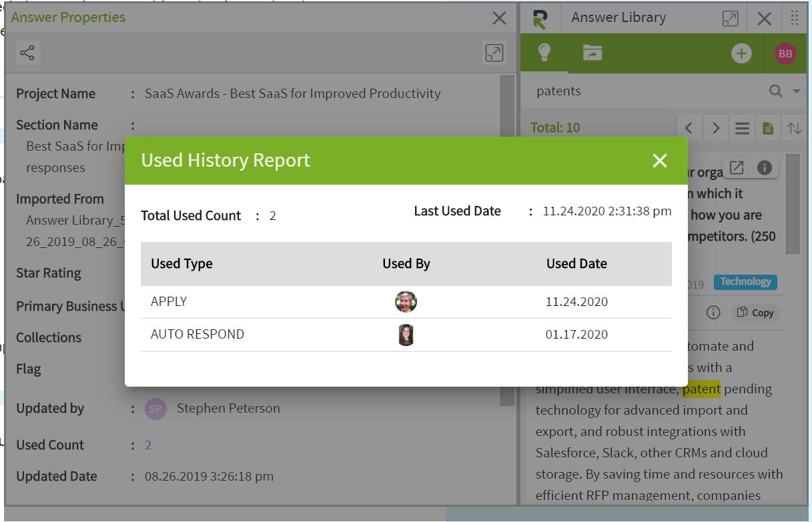
Task: Click the SP avatar of Stephen Peterson
Action: tap(155, 409)
